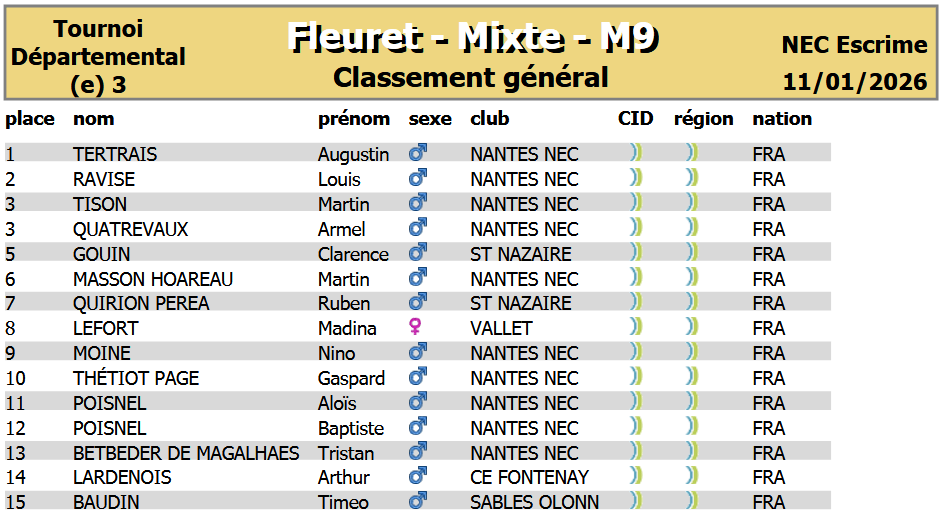Image resolution: width=942 pixels, height=531 pixels.
Task: Click the club CE FONTENAY
Action: [529, 477]
